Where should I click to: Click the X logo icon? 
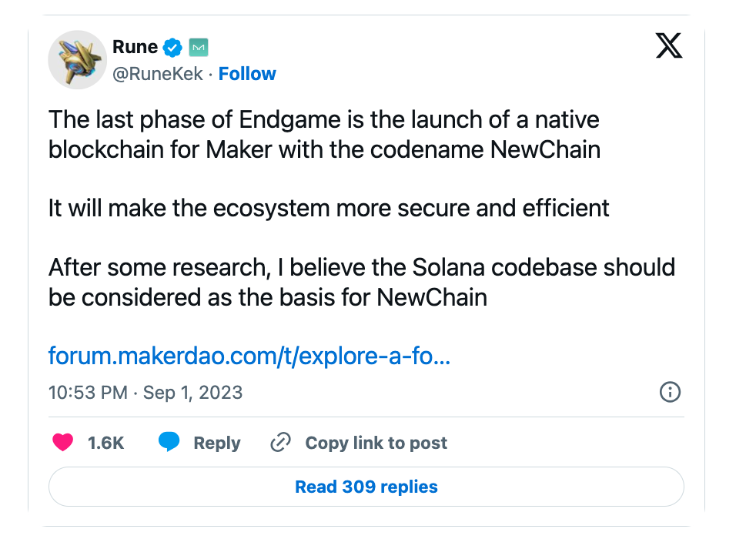click(x=668, y=47)
